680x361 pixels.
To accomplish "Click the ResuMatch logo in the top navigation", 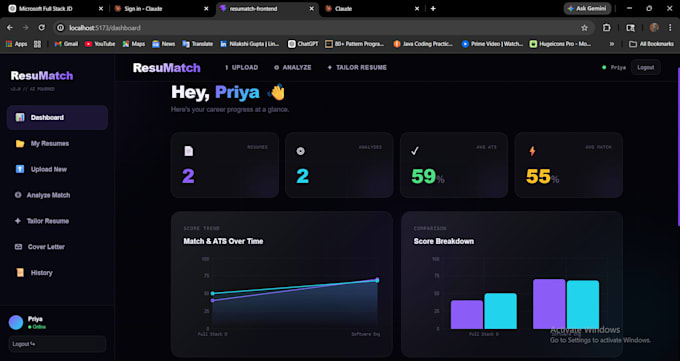I will 167,68.
